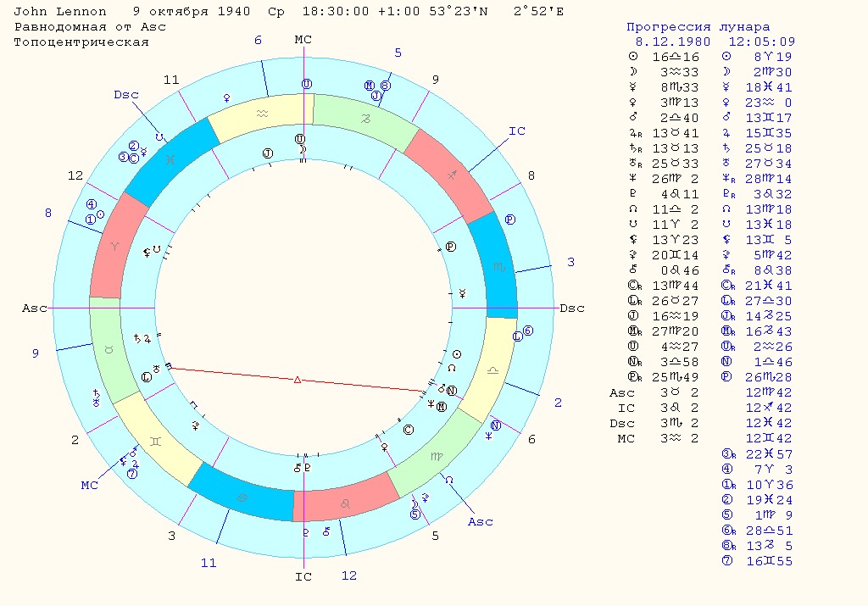Select the progressed Sun value '8♈19'
Screen dimensions: 868x606
(773, 57)
